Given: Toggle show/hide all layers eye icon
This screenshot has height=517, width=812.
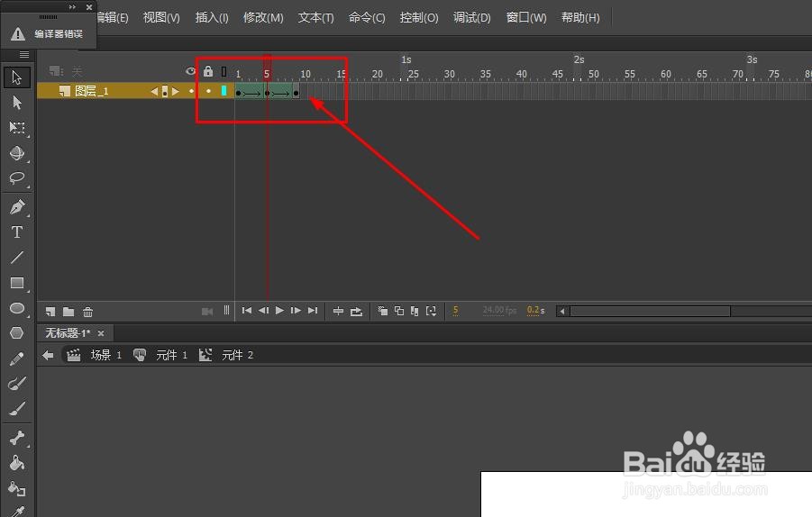Looking at the screenshot, I should tap(190, 71).
